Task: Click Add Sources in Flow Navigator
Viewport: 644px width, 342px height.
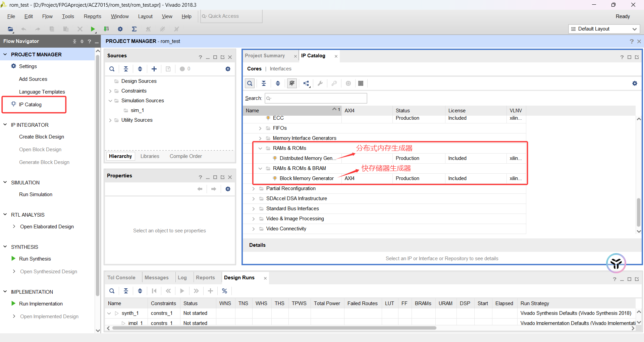Action: click(x=33, y=79)
